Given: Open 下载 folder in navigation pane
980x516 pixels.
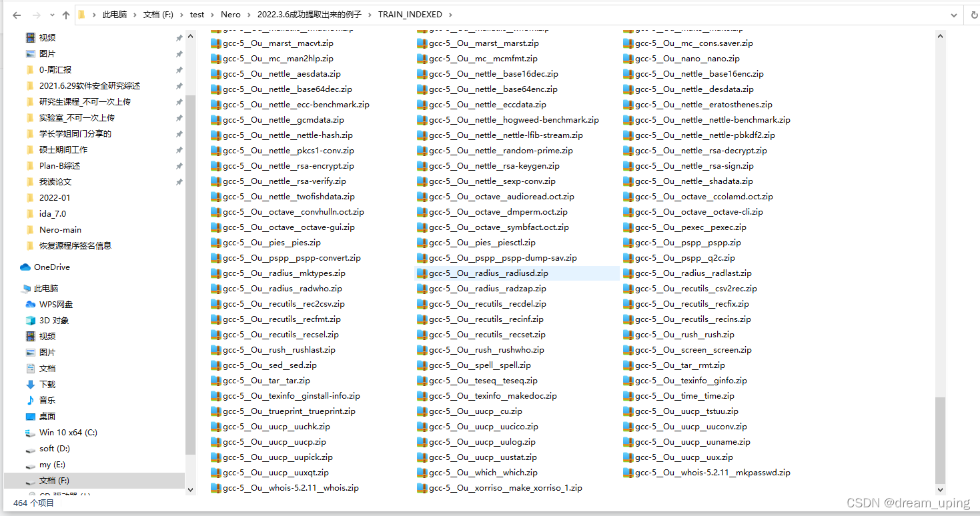Looking at the screenshot, I should pyautogui.click(x=47, y=385).
